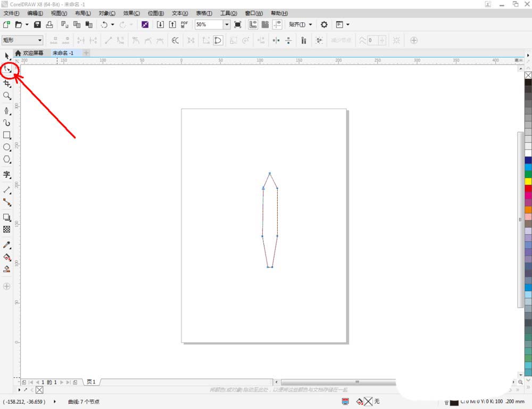This screenshot has height=409, width=532.
Task: Click the Export icon
Action: 172,24
